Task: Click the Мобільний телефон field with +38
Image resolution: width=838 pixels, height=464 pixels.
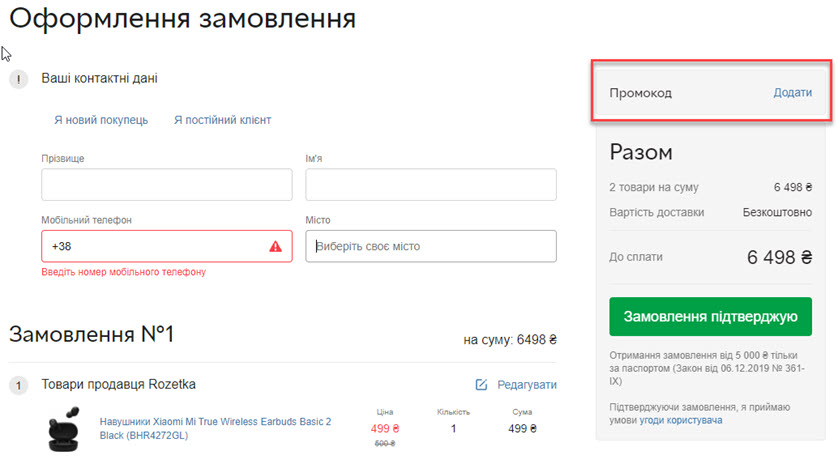Action: [x=167, y=246]
